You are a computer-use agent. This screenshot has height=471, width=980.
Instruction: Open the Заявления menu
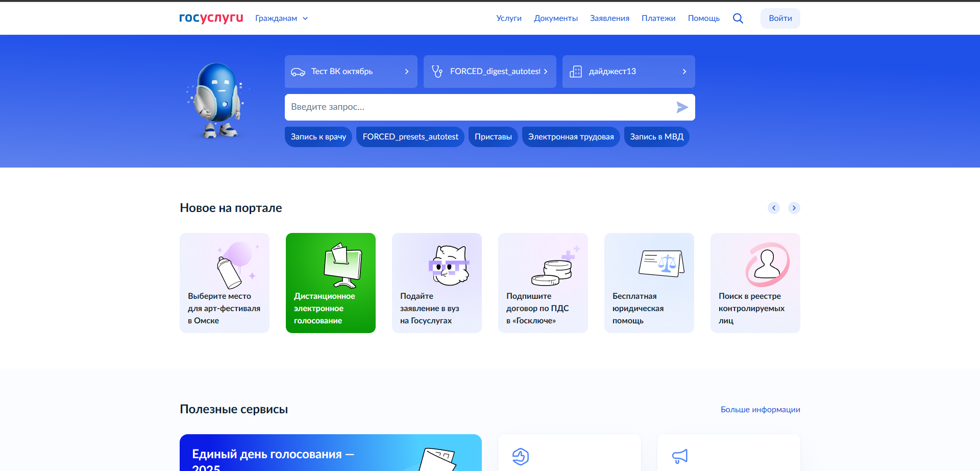click(x=609, y=18)
